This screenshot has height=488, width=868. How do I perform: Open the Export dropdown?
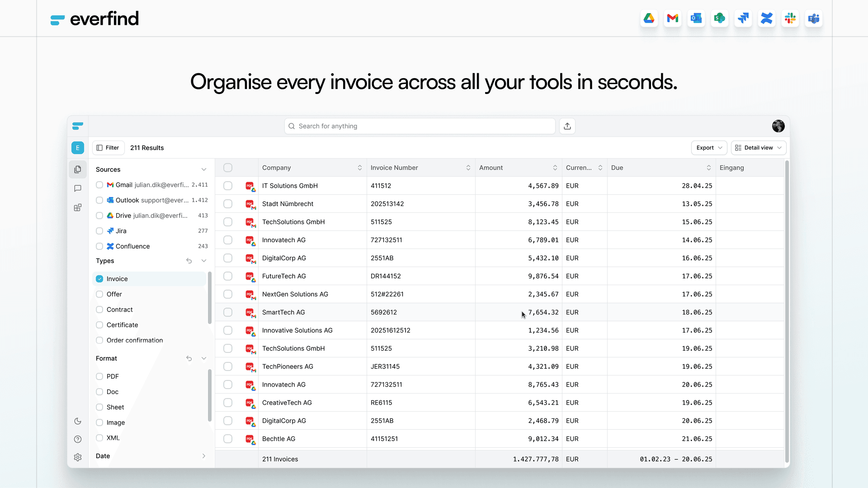(x=708, y=148)
